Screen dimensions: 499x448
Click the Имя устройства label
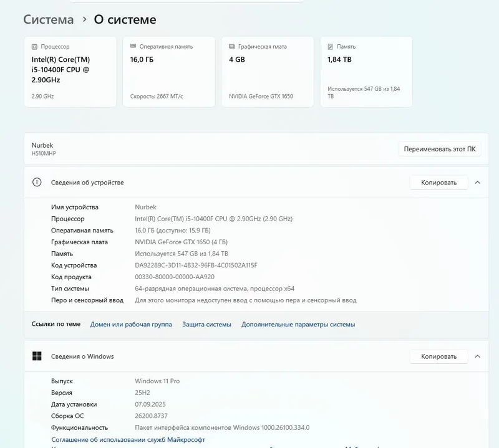coord(75,207)
